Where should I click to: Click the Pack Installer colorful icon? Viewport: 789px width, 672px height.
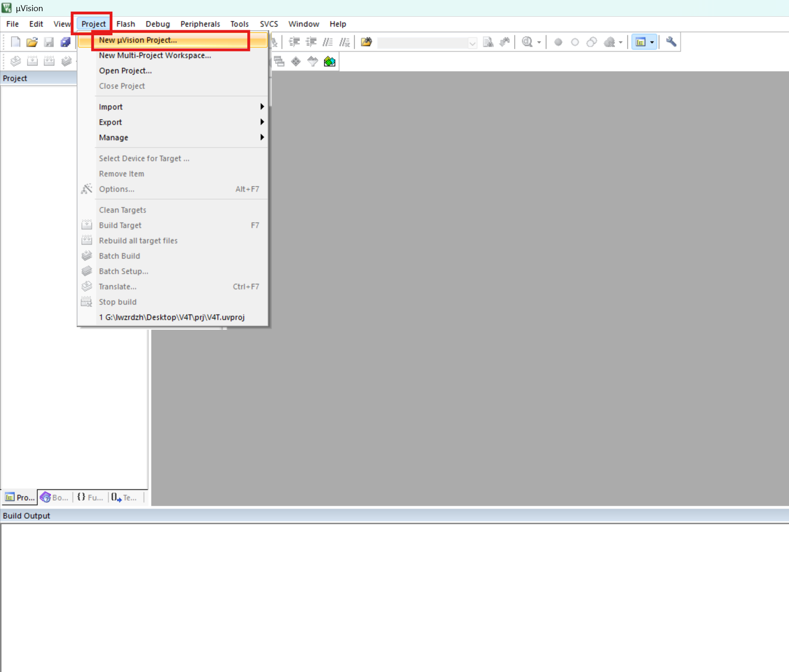329,61
